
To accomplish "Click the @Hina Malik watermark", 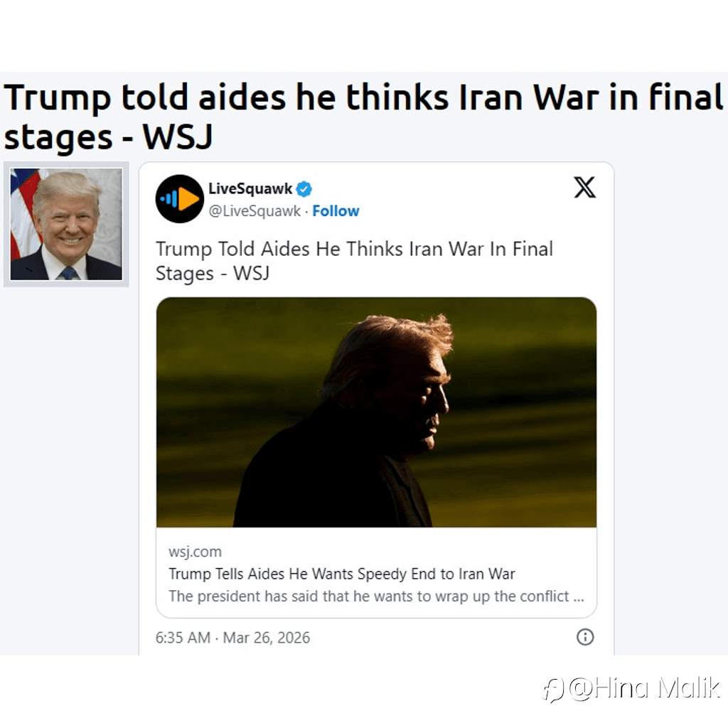I will click(644, 688).
